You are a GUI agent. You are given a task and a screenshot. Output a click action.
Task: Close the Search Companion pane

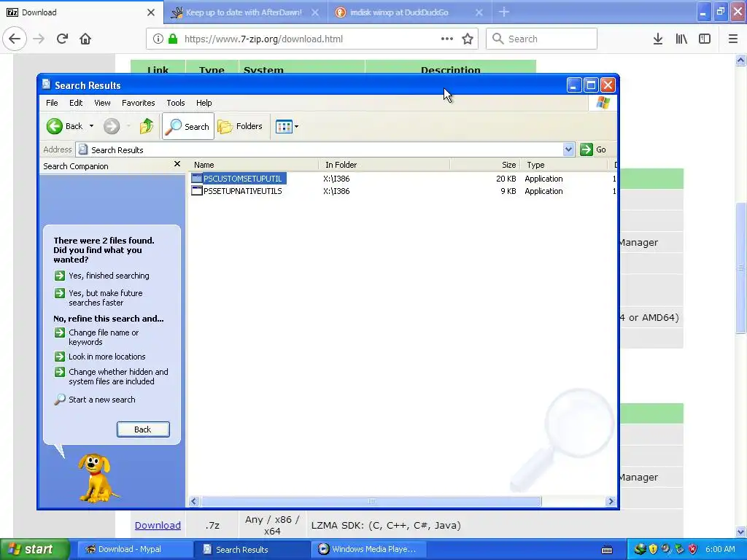[177, 164]
